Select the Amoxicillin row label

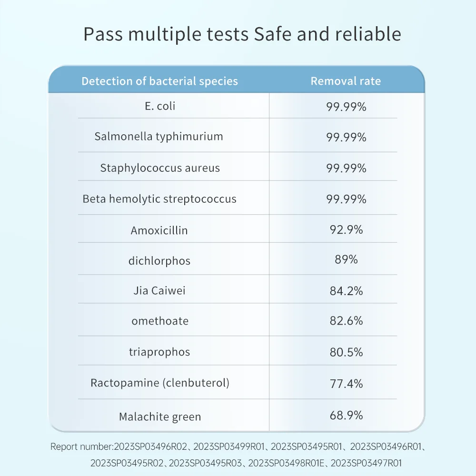pyautogui.click(x=159, y=230)
